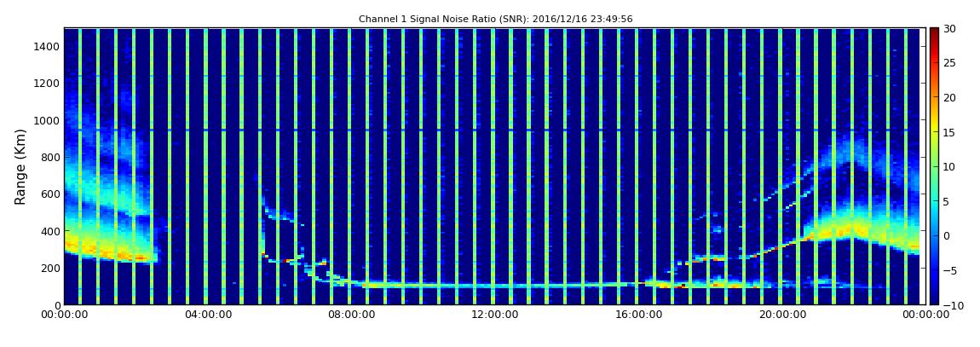This screenshot has height=347, width=980.
Task: Click the colorbar label −10
Action: point(952,305)
